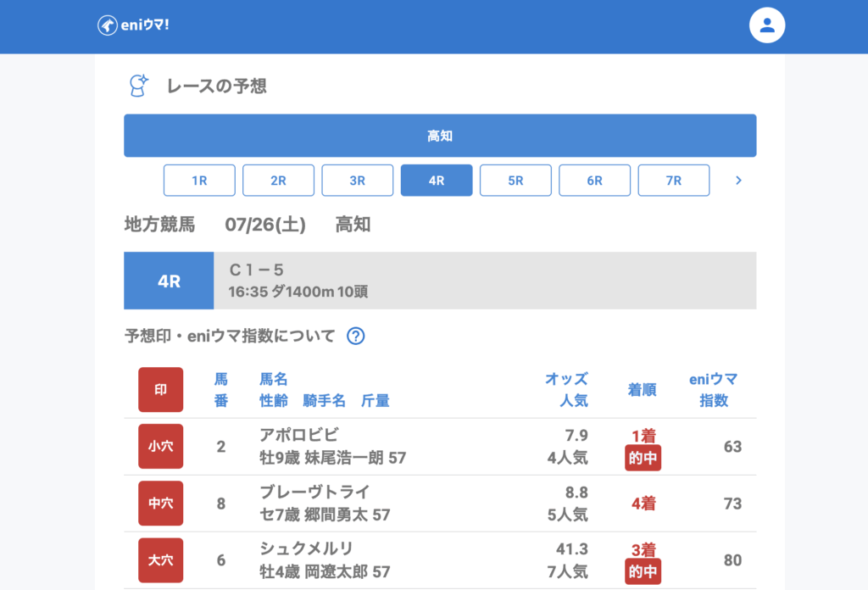Select the 2R race tab

278,181
